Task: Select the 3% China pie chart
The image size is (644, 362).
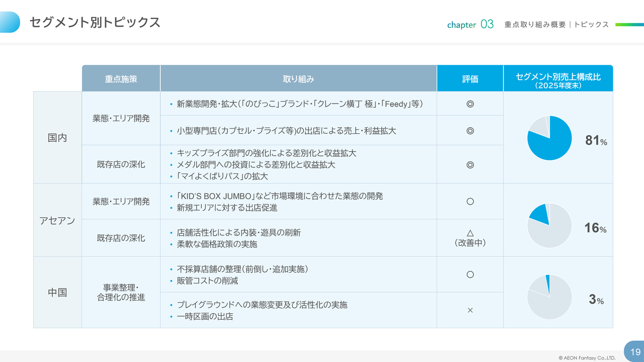Action: point(549,297)
